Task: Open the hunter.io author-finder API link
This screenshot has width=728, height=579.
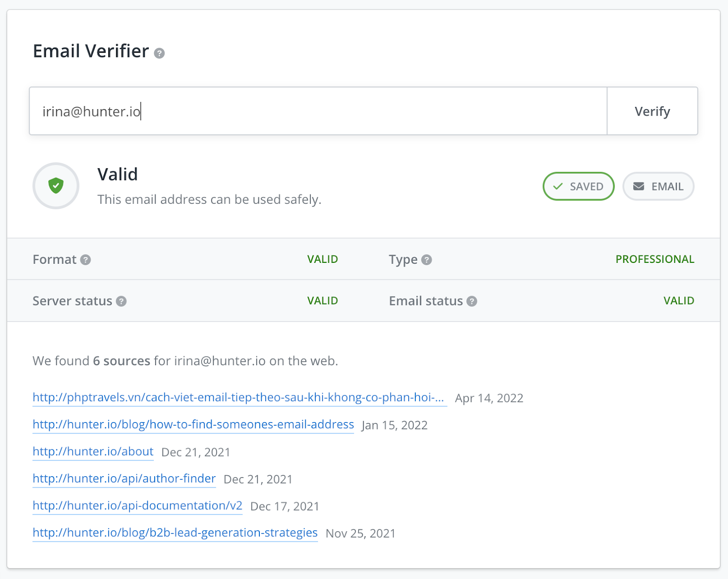Action: click(x=124, y=478)
